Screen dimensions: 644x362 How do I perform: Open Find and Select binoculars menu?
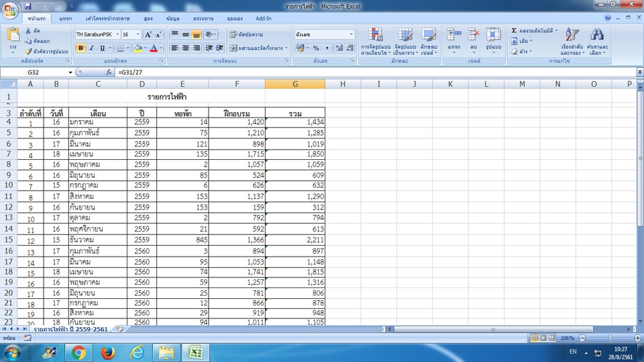(597, 41)
